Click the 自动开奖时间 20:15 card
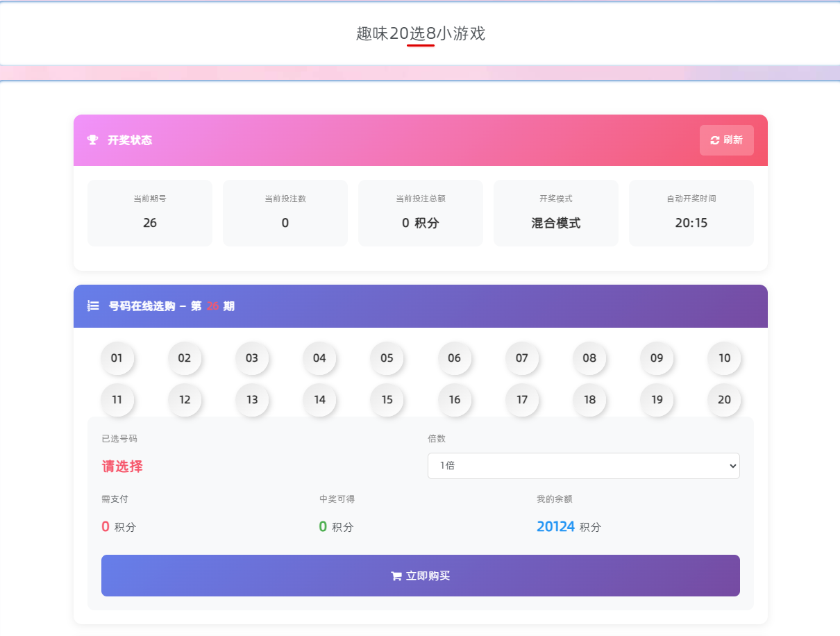The width and height of the screenshot is (840, 636). coord(691,213)
